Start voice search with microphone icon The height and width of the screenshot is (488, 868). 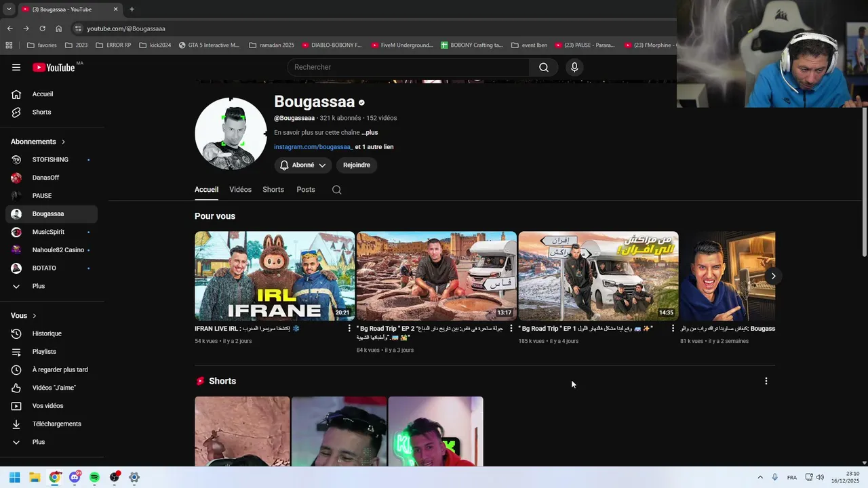pyautogui.click(x=574, y=67)
